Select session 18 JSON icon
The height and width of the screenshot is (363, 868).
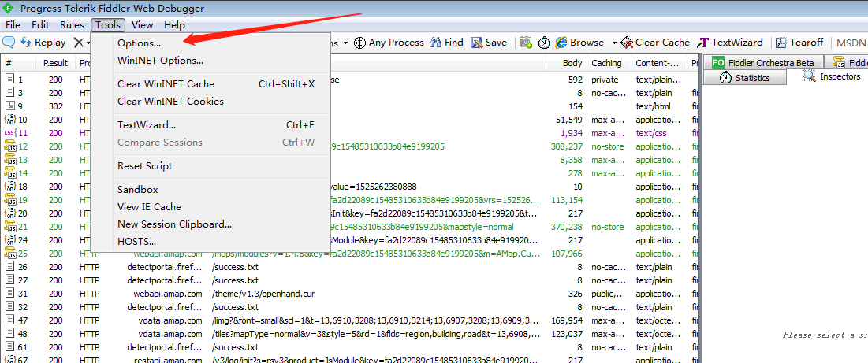[10, 187]
